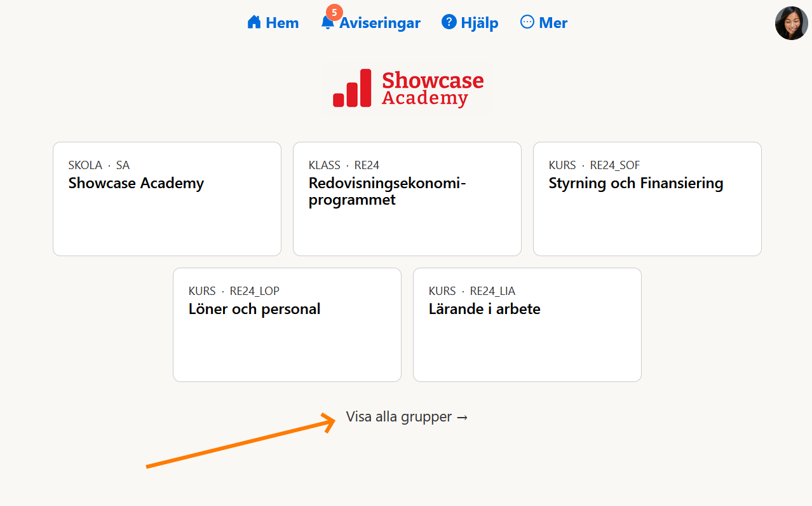This screenshot has height=506, width=812.
Task: Click the notifications bell icon
Action: 327,24
